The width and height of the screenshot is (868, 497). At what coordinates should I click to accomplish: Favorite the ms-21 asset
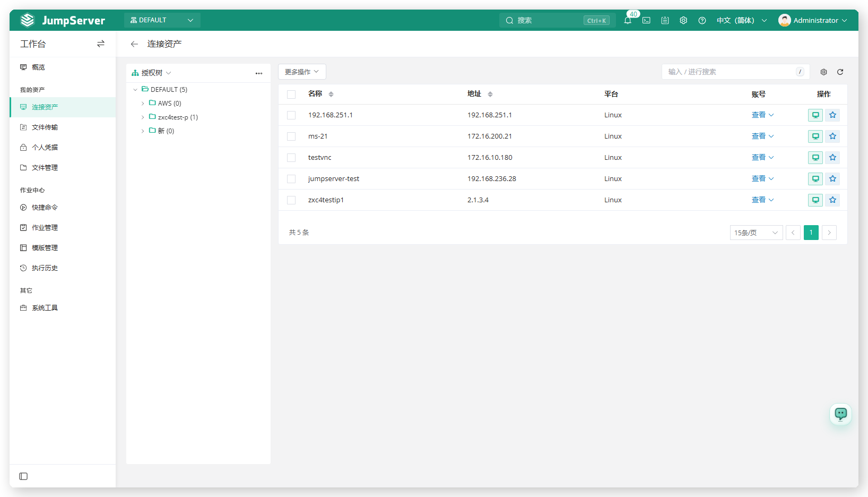pyautogui.click(x=832, y=136)
